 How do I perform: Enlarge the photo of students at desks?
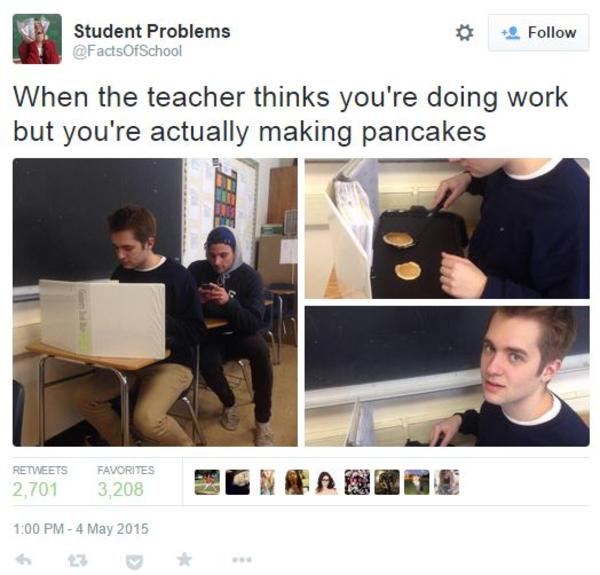pos(155,302)
